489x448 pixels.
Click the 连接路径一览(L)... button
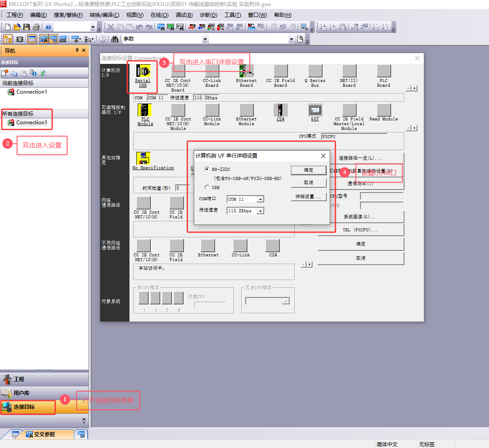coord(360,158)
